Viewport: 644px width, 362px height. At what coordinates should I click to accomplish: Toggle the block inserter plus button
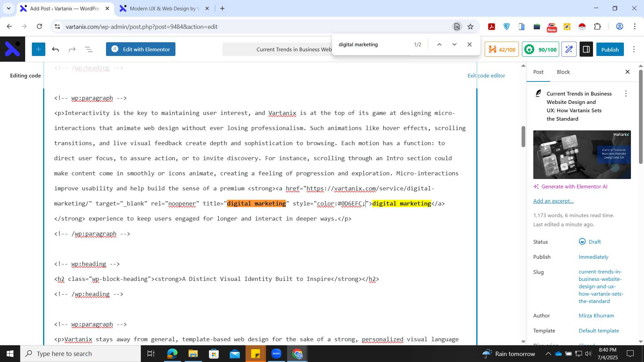[x=39, y=49]
